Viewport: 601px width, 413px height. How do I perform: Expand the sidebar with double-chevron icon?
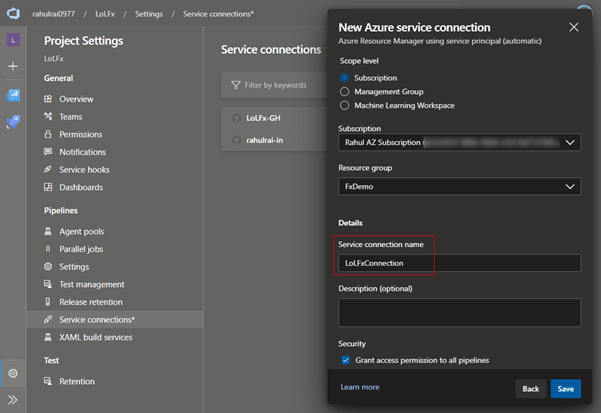click(x=13, y=400)
